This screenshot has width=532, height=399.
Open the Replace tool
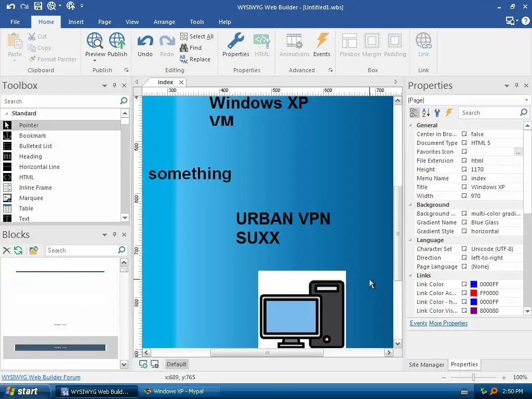click(x=195, y=59)
